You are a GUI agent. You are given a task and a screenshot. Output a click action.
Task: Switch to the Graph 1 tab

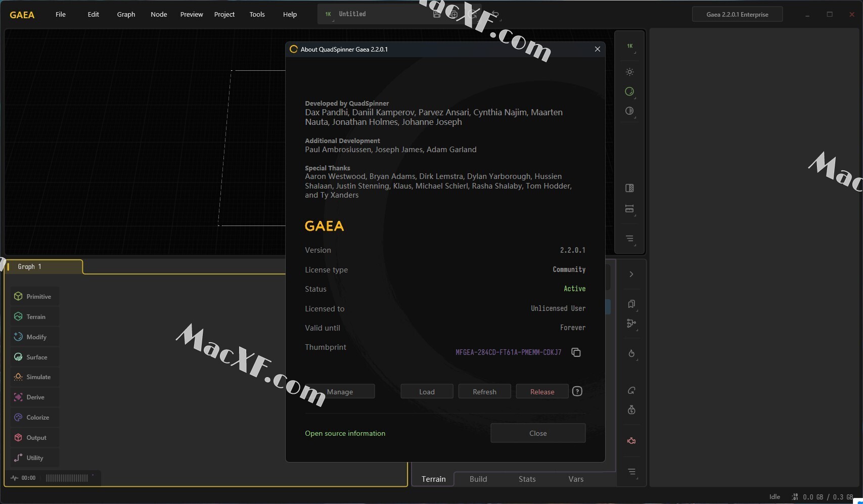point(44,266)
